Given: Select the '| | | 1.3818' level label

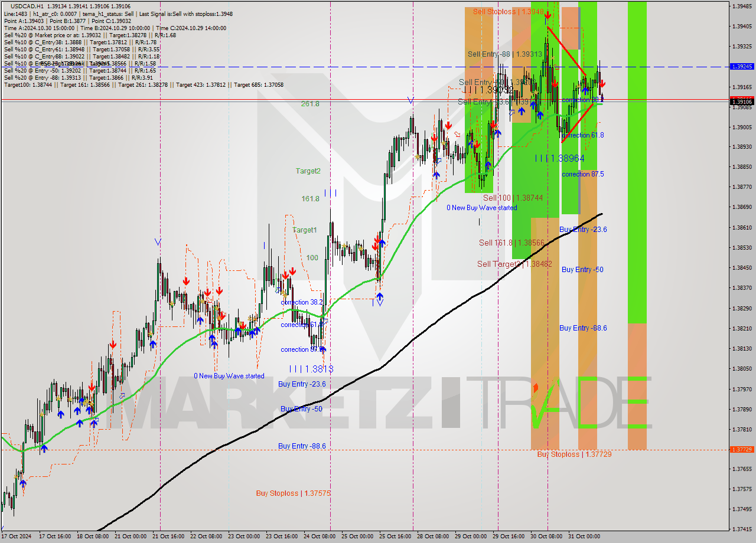Looking at the screenshot, I should click(x=311, y=369).
